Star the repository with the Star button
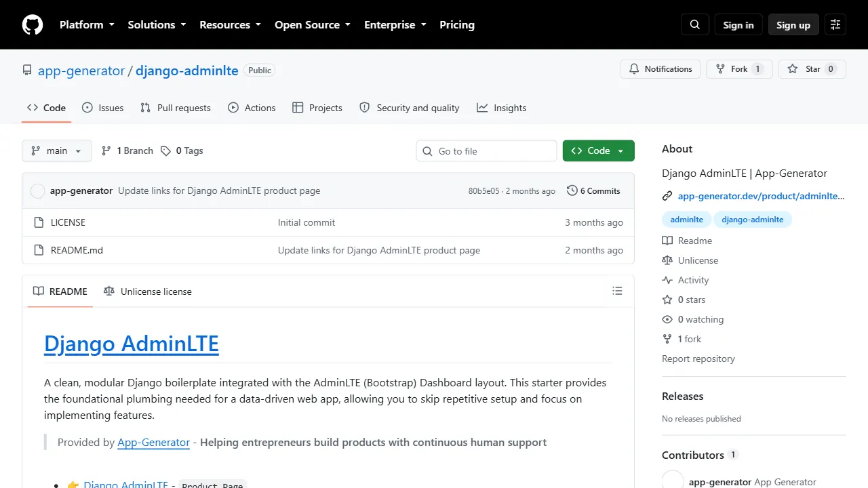The height and width of the screenshot is (488, 868). [x=812, y=69]
